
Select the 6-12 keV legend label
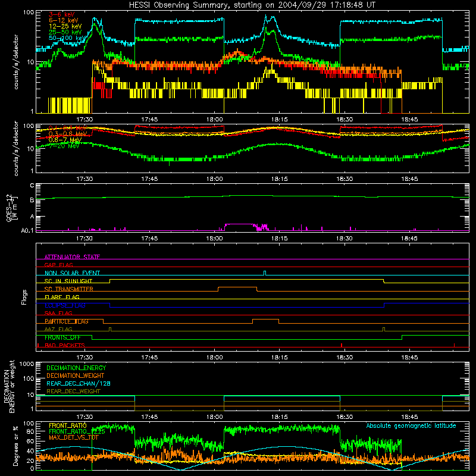[64, 20]
